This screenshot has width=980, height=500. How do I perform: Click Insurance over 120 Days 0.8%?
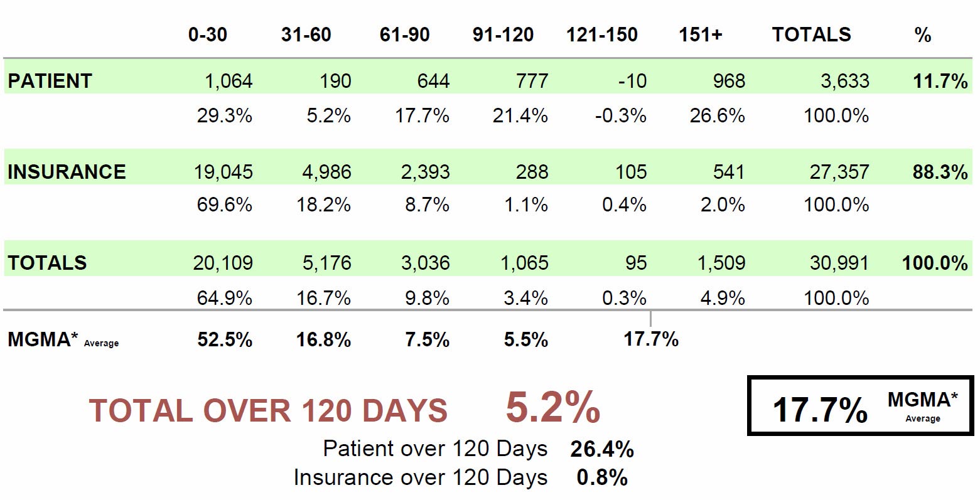pyautogui.click(x=602, y=478)
